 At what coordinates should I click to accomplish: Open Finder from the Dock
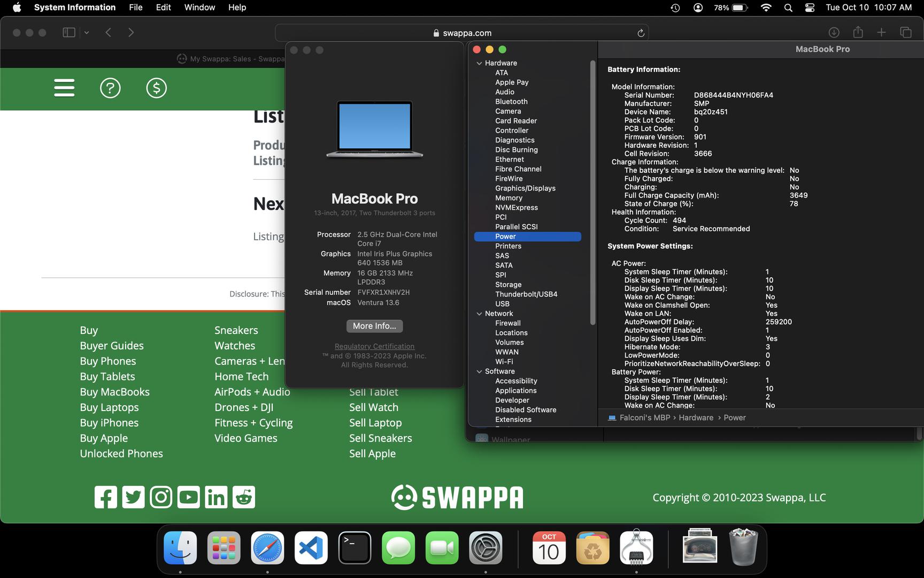180,547
